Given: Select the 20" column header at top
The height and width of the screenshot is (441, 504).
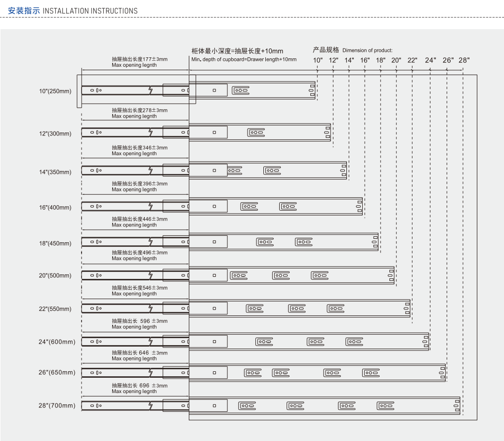Looking at the screenshot, I should pyautogui.click(x=396, y=60).
